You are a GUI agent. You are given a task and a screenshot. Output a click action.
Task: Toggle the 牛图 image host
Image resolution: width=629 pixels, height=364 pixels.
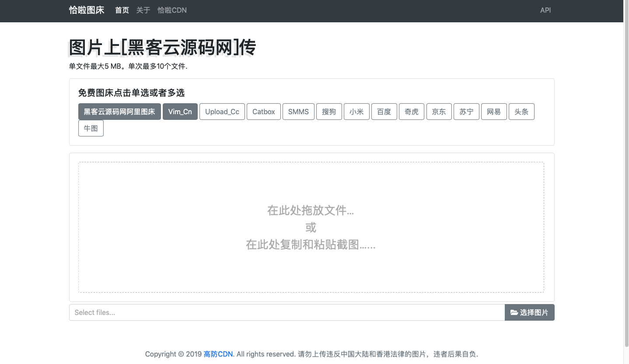point(91,128)
